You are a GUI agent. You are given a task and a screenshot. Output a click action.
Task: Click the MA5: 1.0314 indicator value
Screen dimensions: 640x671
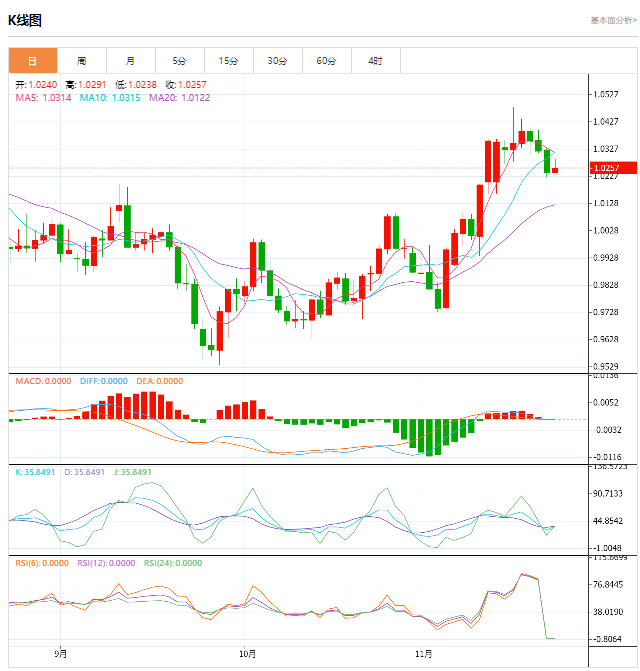(x=43, y=98)
